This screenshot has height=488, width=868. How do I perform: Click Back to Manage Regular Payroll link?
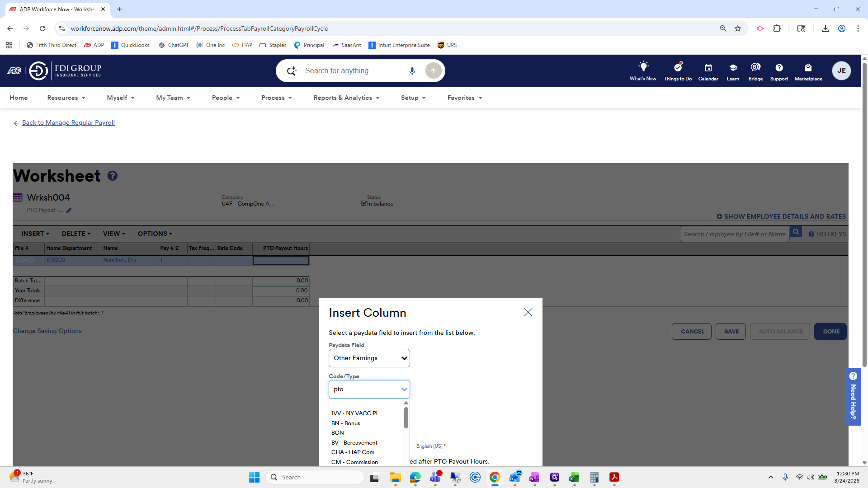coord(68,122)
